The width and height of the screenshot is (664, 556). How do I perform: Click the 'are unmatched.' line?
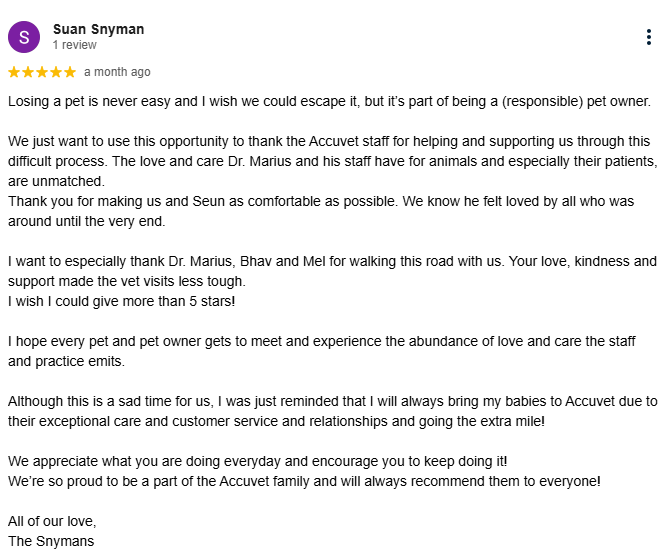pos(56,181)
